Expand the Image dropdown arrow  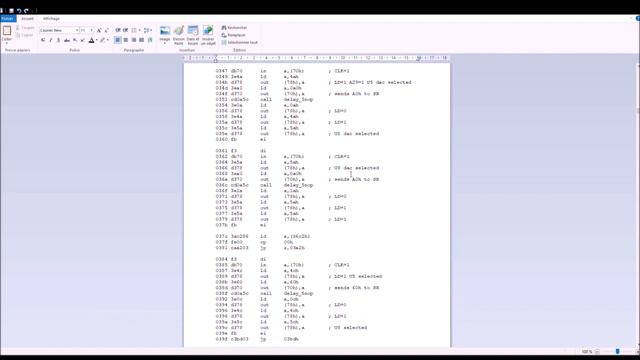pos(165,42)
